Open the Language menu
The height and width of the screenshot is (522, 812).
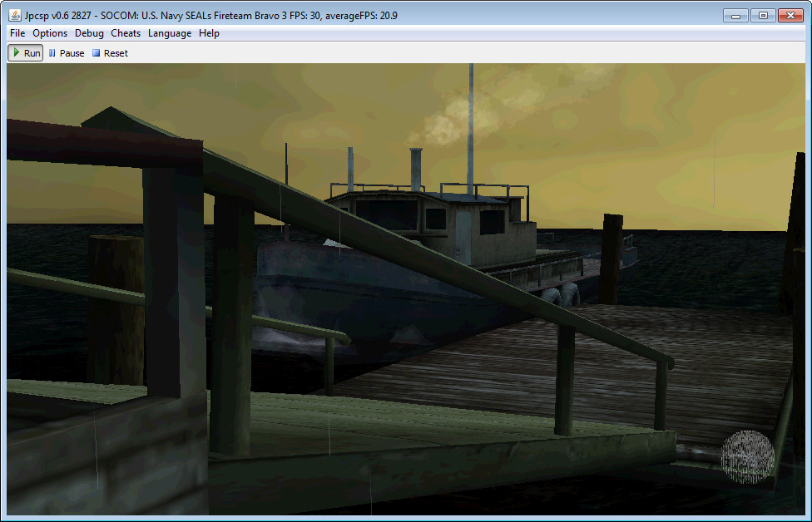coord(170,33)
